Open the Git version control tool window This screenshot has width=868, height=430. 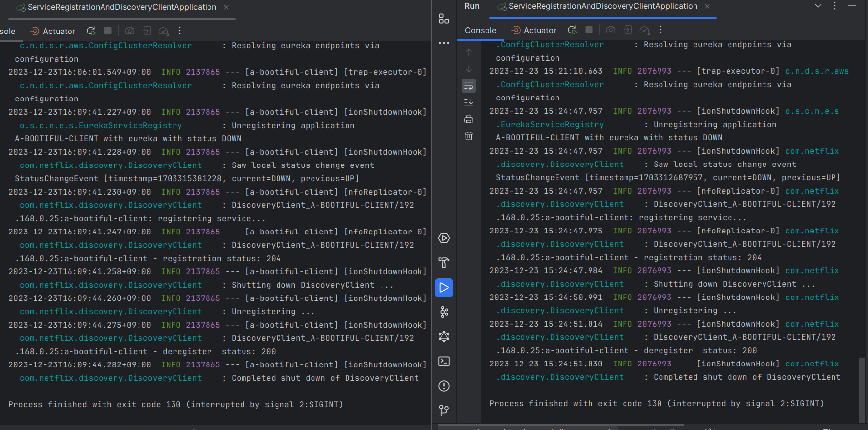[x=444, y=410]
